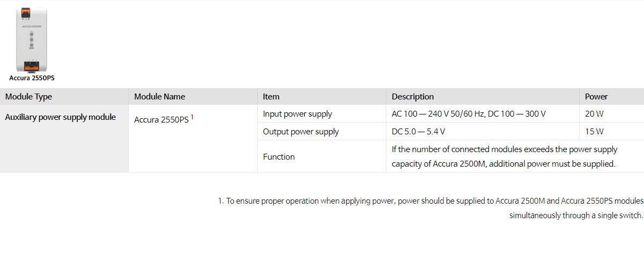Click the 15 W power value
The height and width of the screenshot is (258, 644).
click(x=595, y=132)
